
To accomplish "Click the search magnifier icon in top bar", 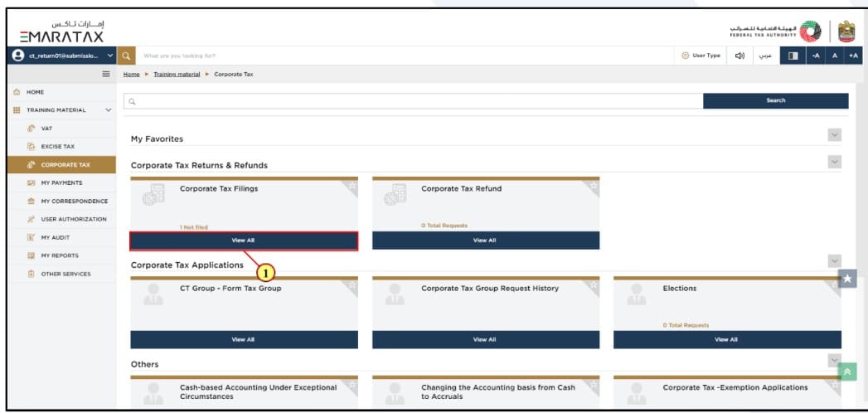I will click(126, 56).
